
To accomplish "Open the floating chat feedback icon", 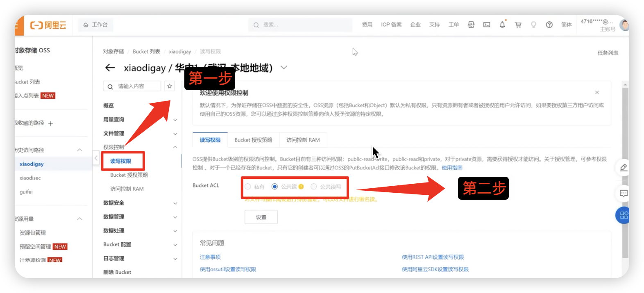I will [x=623, y=193].
